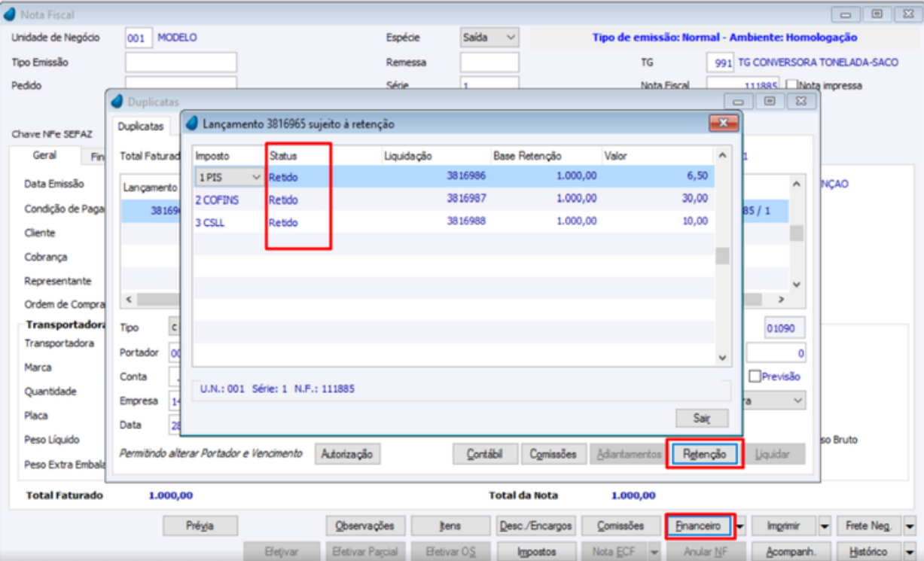
Task: Open the Impostos button
Action: (x=537, y=551)
